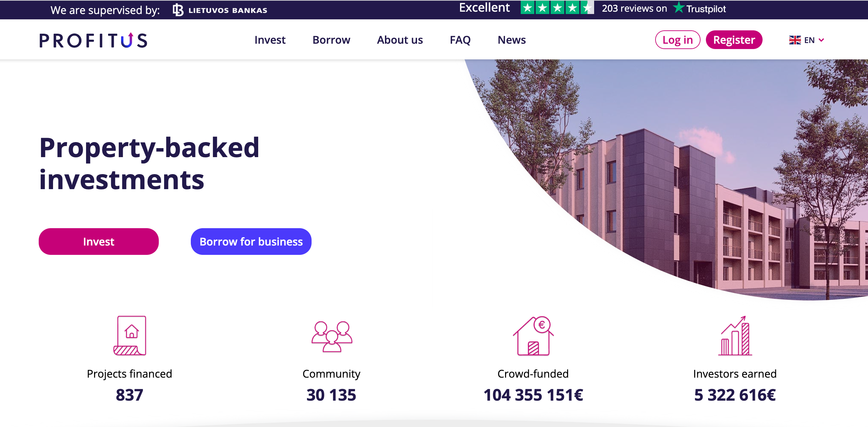Click the Trustpilot star rating
868x427 pixels.
(557, 8)
